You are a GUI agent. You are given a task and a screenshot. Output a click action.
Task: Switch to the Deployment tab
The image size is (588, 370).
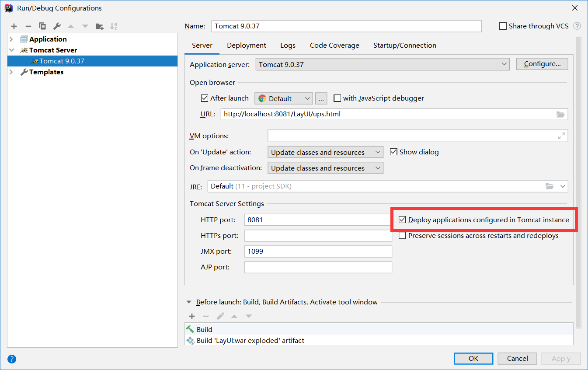[x=247, y=45]
